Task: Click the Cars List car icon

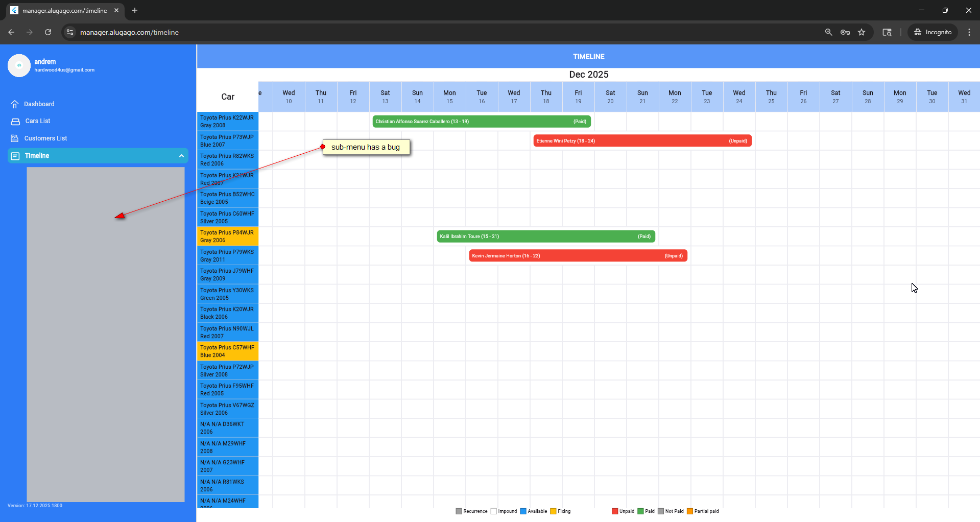Action: (x=15, y=122)
